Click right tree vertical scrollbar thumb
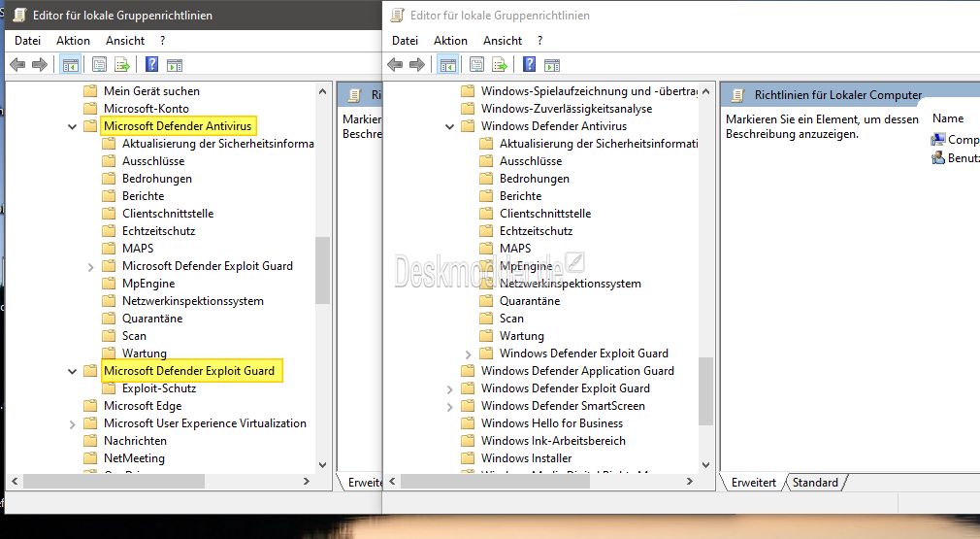 [x=705, y=390]
